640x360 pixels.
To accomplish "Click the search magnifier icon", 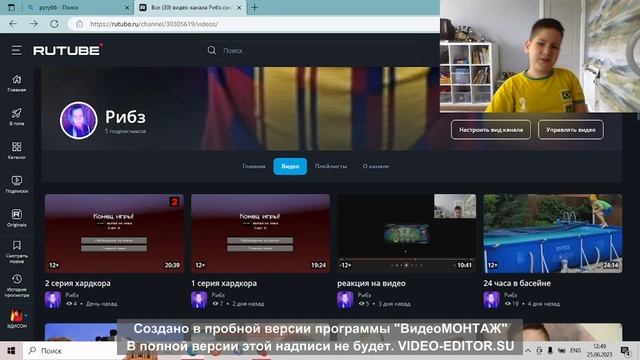I will (211, 51).
